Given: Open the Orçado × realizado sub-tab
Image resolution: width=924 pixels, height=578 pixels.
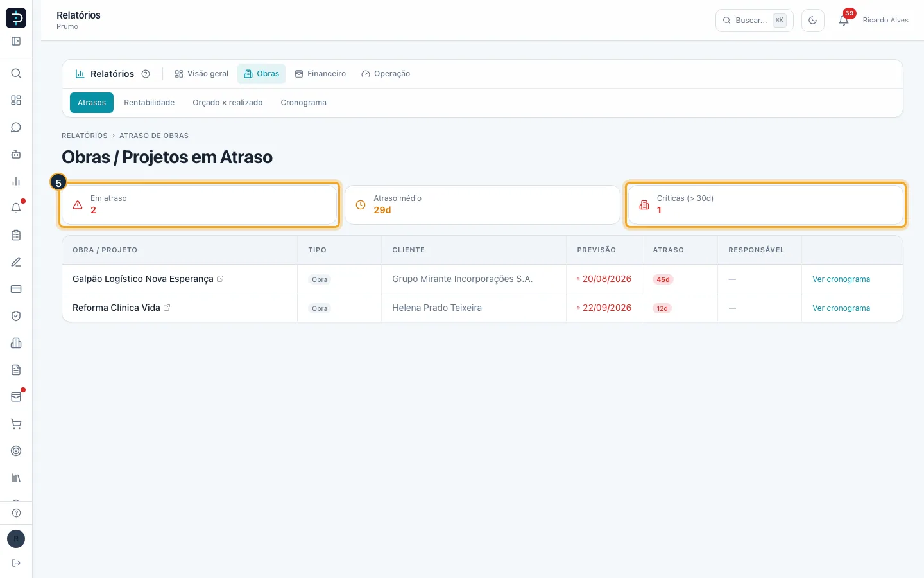Looking at the screenshot, I should click(x=228, y=103).
